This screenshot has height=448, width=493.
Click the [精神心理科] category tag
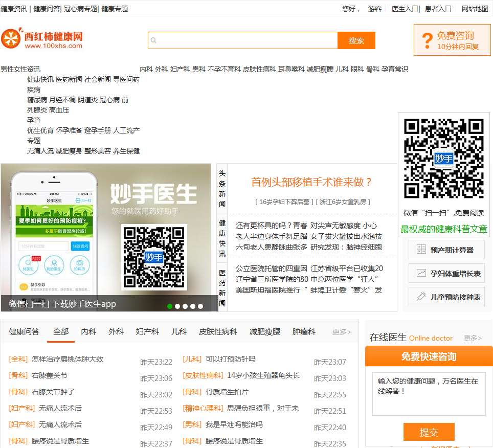[203, 408]
